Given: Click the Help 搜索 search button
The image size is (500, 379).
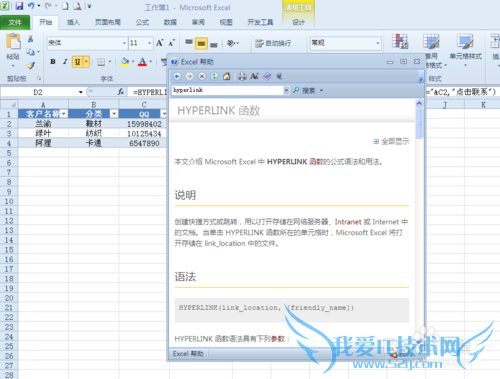Looking at the screenshot, I should (304, 90).
